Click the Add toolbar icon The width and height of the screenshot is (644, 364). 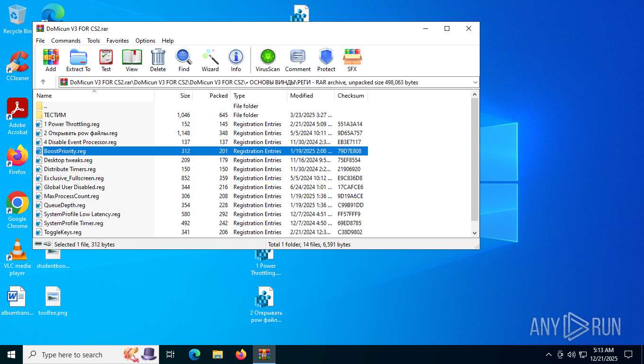(51, 60)
